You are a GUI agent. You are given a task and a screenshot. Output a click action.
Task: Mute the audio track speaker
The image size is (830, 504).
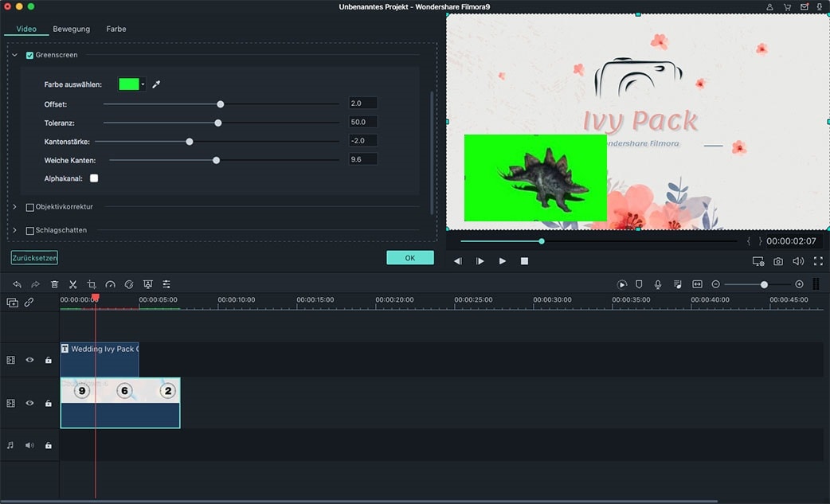(x=29, y=445)
